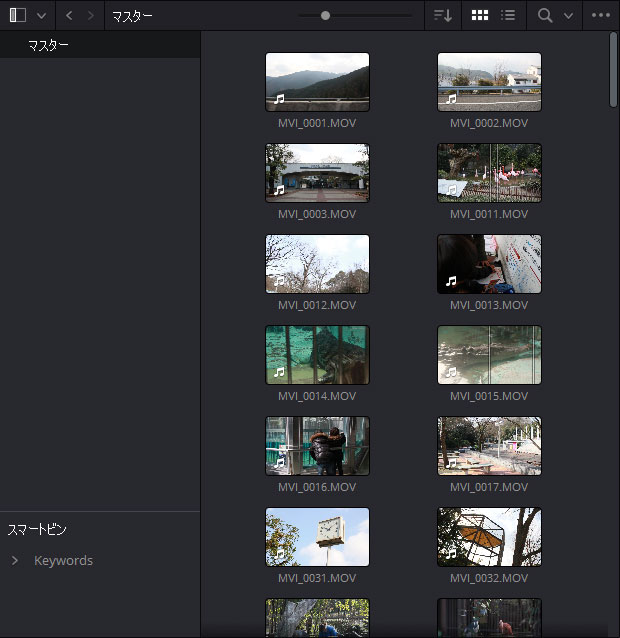Screen dimensions: 620x638
Task: Adjust the thumbnail size slider
Action: 325,16
